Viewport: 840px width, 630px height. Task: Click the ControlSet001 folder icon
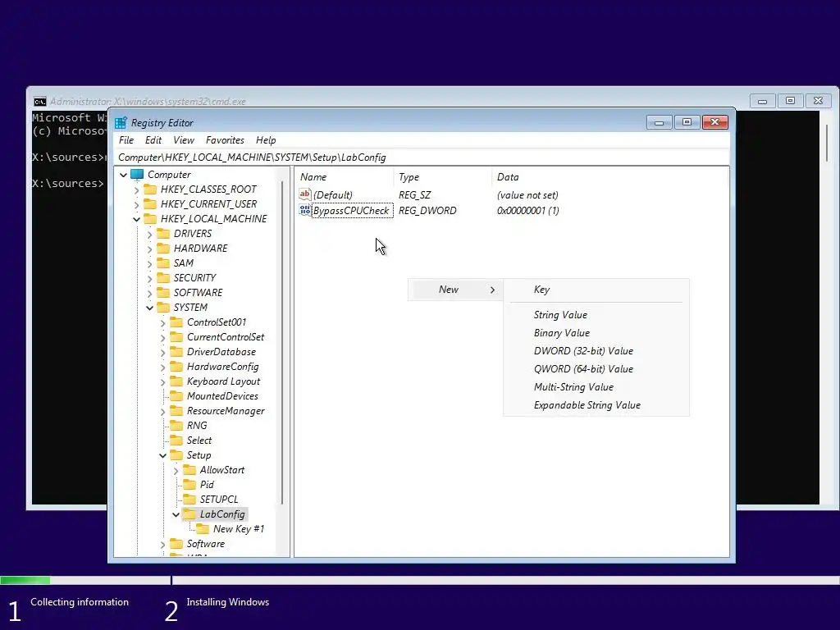pyautogui.click(x=177, y=322)
